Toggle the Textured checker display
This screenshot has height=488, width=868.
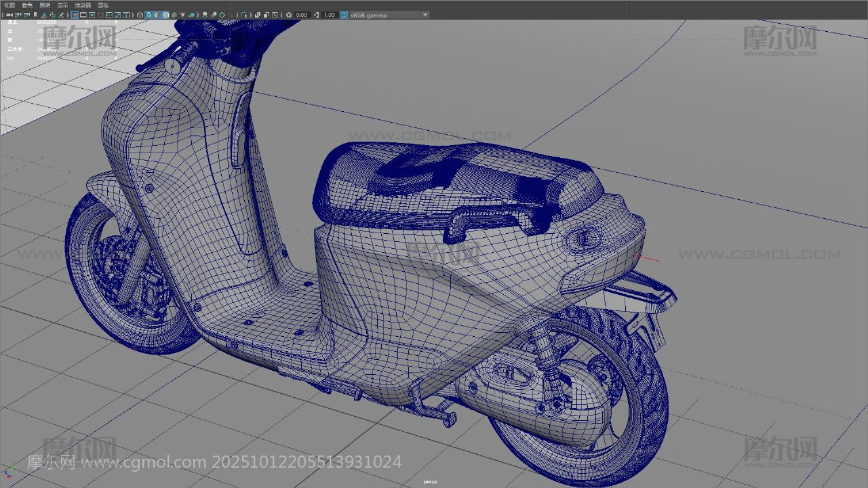[174, 15]
